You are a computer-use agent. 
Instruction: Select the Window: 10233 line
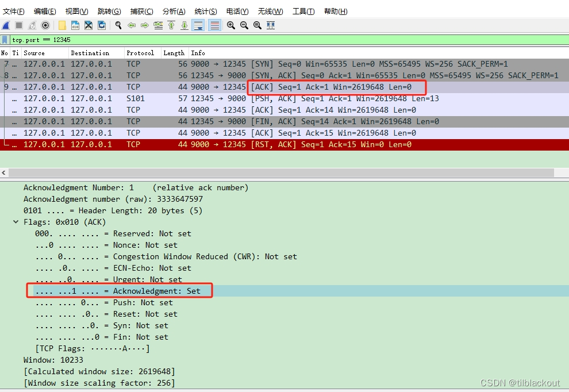click(x=53, y=360)
